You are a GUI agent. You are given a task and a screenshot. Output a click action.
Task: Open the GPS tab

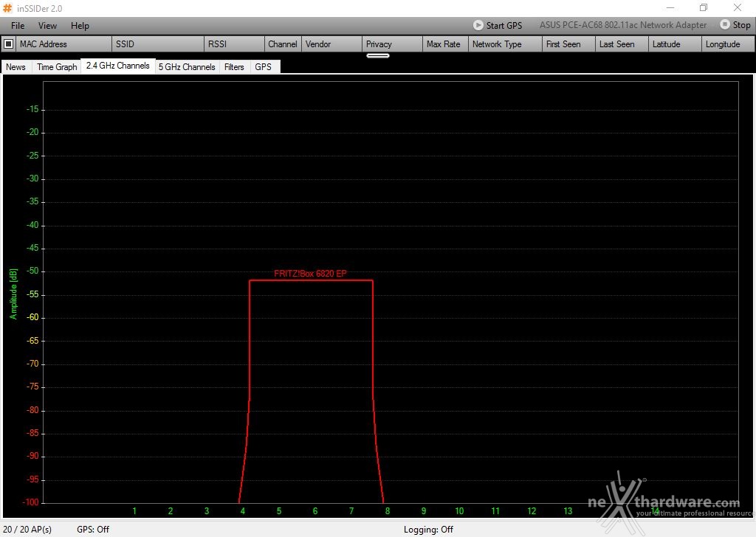coord(264,67)
